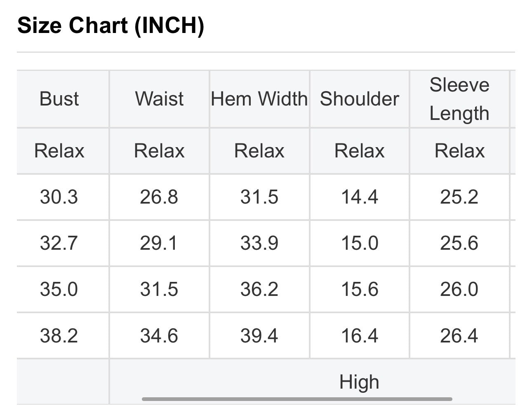
Task: Select the Relax label under Sleeve Length
Action: click(459, 151)
